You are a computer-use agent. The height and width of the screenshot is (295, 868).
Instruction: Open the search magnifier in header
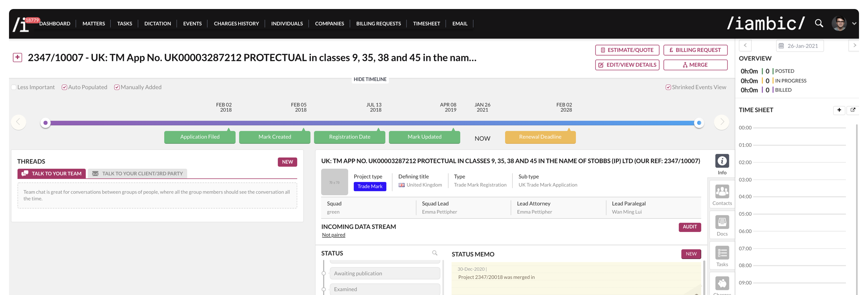819,23
